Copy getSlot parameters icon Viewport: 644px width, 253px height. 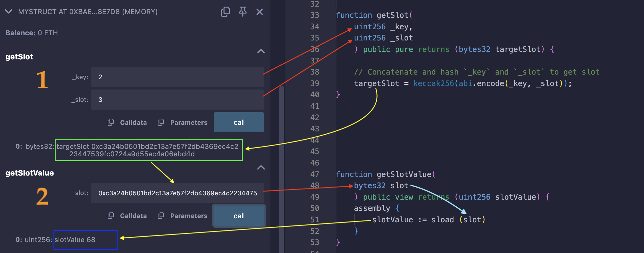point(161,122)
